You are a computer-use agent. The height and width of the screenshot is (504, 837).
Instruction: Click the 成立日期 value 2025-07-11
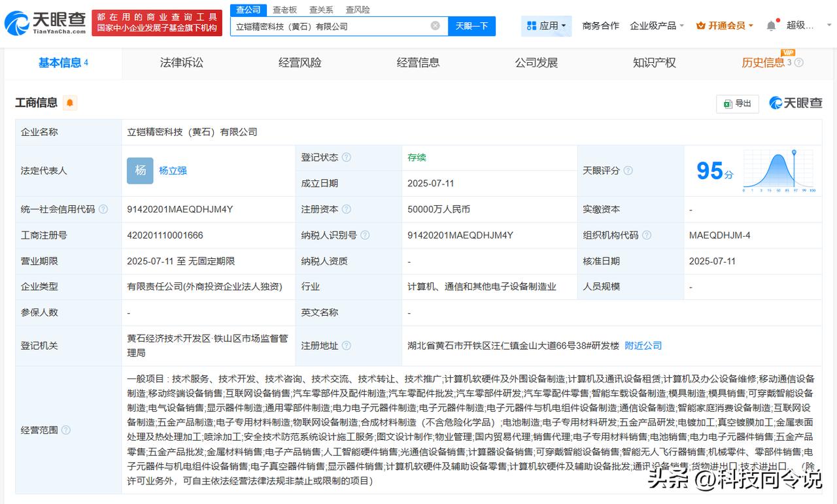(430, 184)
